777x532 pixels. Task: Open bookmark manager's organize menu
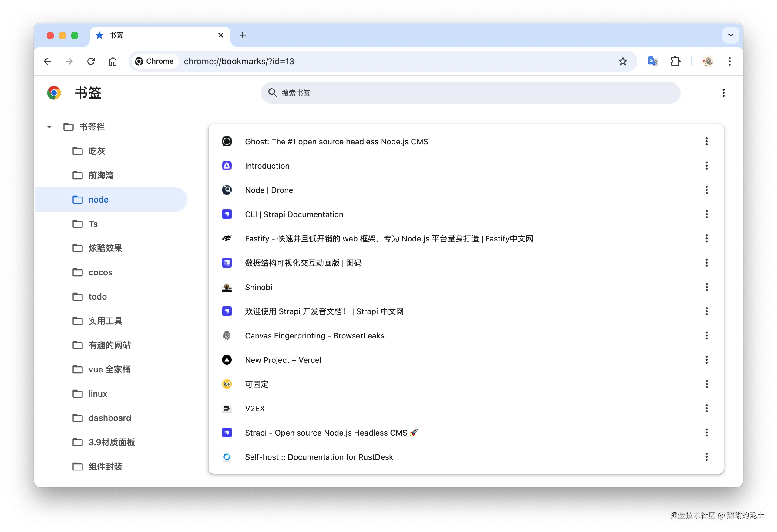(x=723, y=93)
